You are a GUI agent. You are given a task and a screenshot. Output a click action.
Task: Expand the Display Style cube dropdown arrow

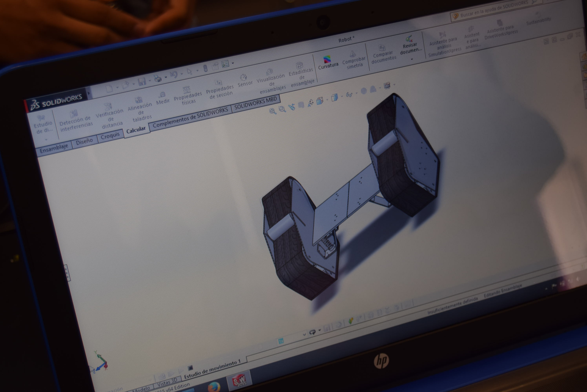click(342, 96)
